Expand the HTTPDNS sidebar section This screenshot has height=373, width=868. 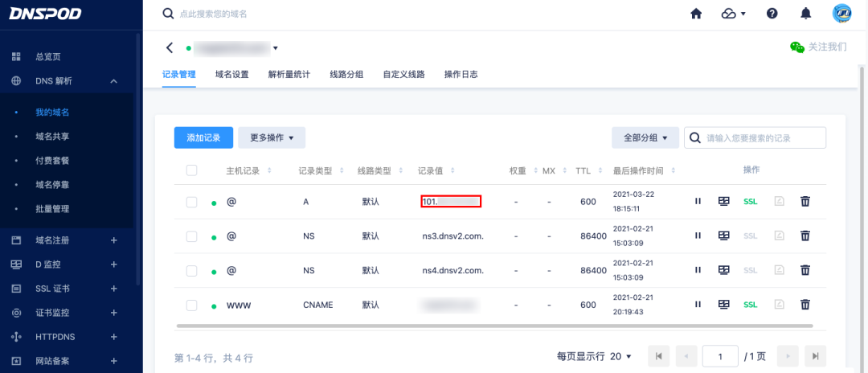click(x=113, y=337)
